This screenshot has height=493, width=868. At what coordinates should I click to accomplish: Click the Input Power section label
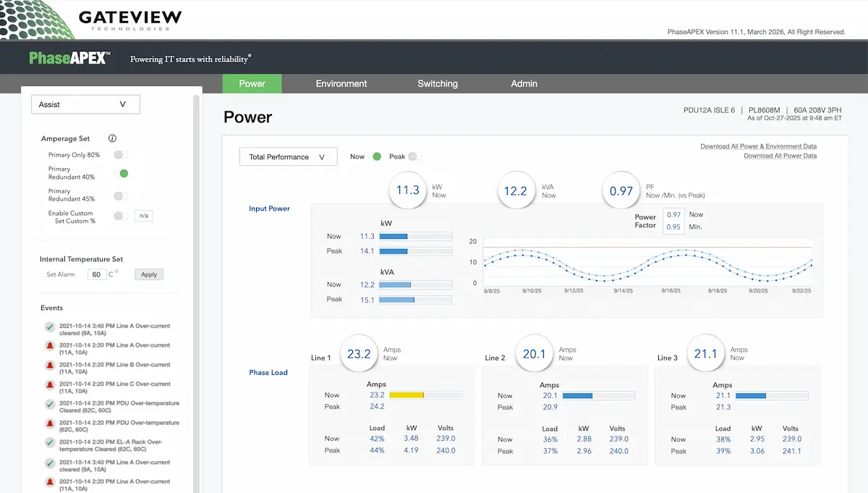[269, 208]
